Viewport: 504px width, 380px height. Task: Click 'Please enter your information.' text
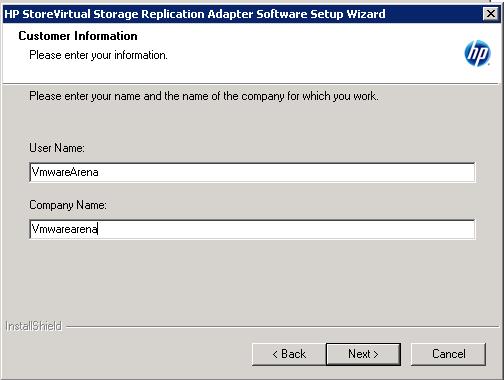[98, 55]
